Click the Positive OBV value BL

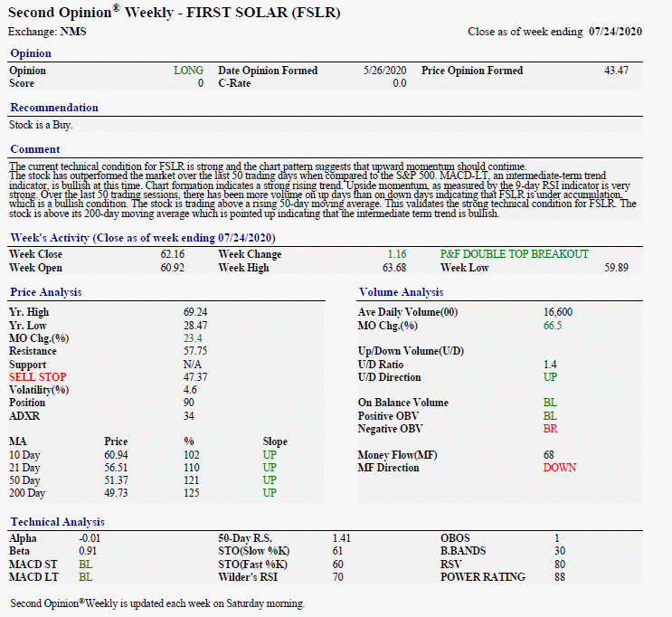[550, 416]
